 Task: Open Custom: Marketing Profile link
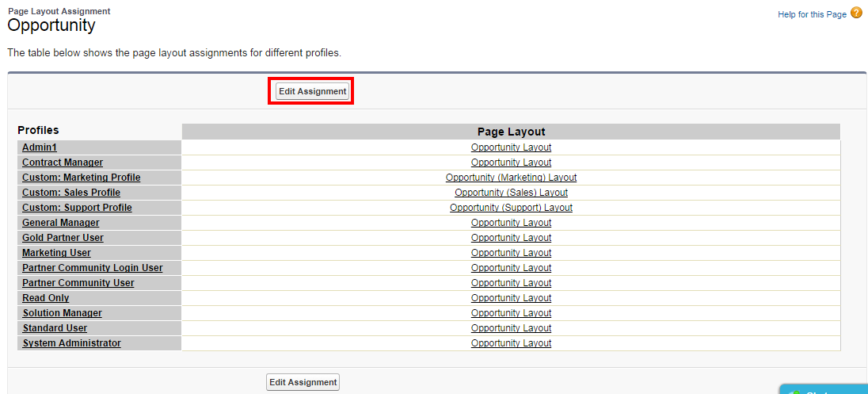coord(81,178)
